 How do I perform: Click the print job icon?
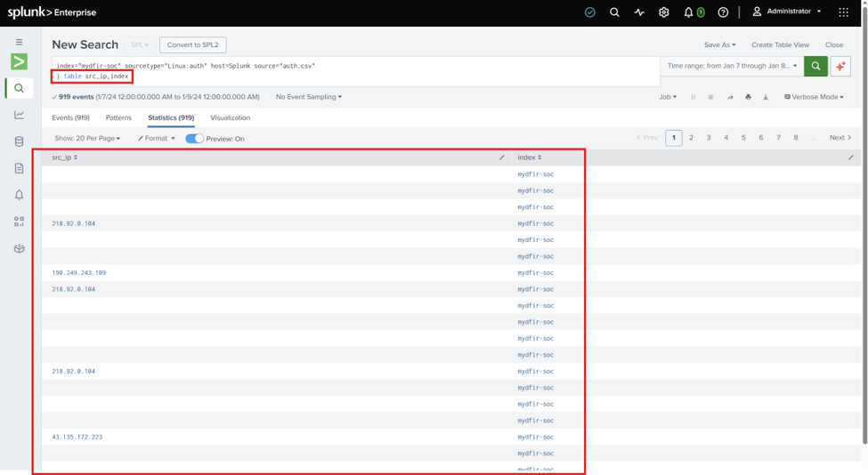click(748, 97)
